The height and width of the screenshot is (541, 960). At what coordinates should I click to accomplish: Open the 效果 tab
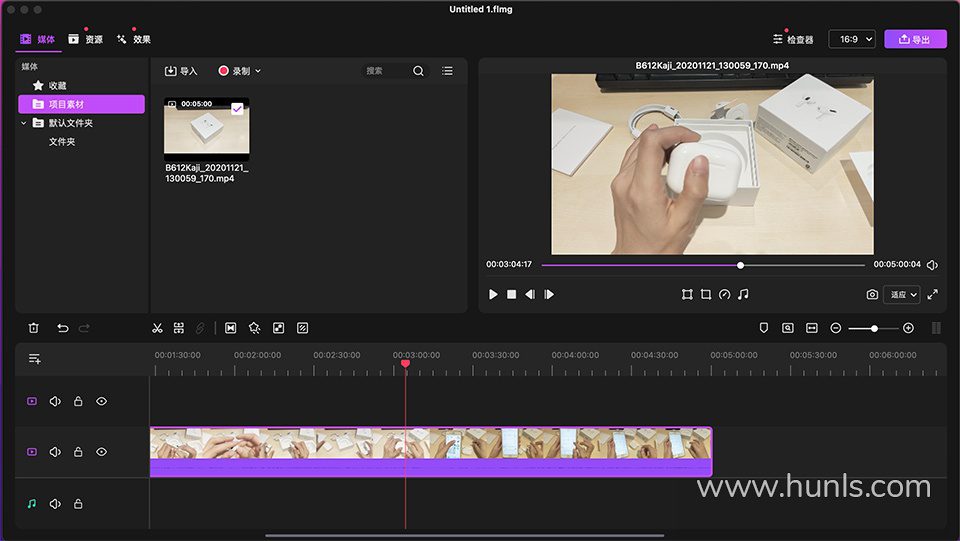(x=133, y=39)
